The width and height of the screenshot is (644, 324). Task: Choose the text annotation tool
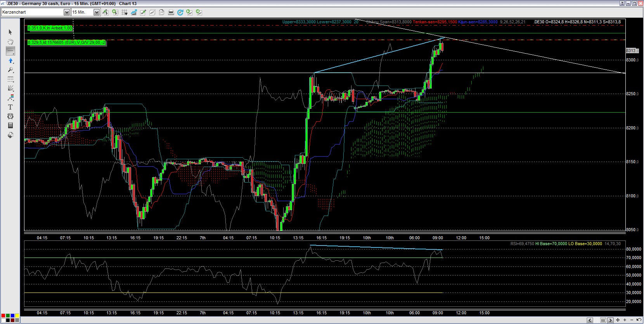click(10, 107)
